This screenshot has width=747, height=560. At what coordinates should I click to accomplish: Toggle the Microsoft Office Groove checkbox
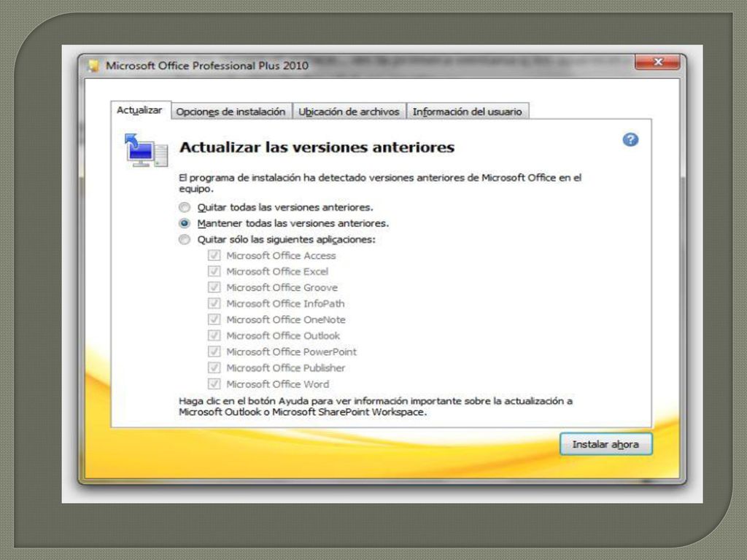click(x=214, y=287)
